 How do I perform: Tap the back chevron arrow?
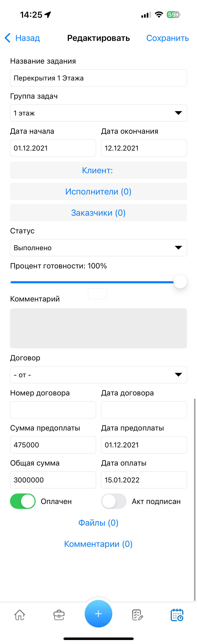pos(8,38)
